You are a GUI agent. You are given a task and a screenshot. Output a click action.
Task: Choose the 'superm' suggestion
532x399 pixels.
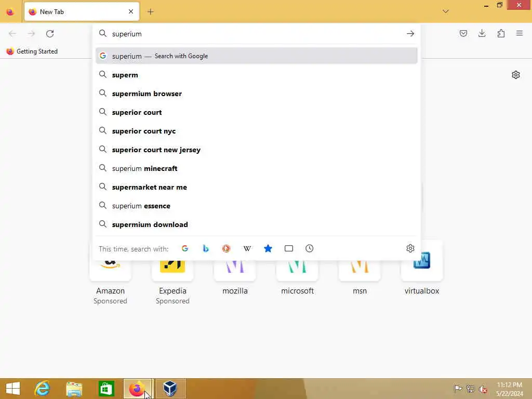coord(257,75)
